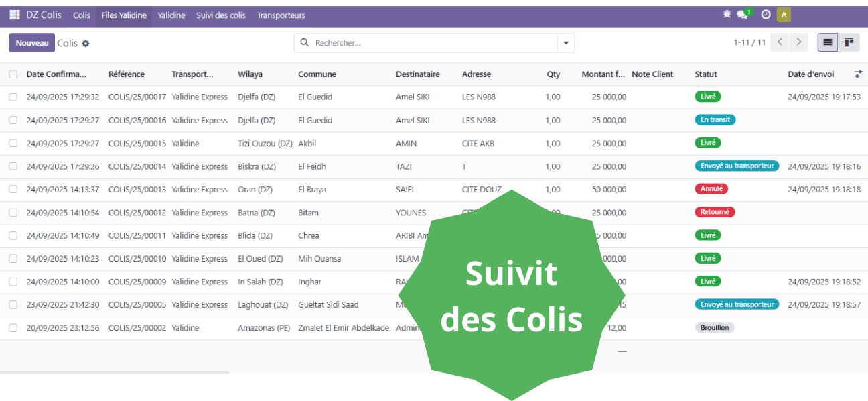Select the COLIS/25/00017 row checkbox
Image resolution: width=868 pixels, height=401 pixels.
[x=13, y=97]
